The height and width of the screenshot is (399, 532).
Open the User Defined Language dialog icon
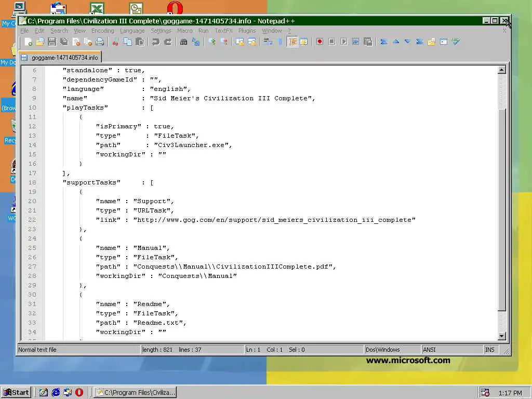pos(303,42)
